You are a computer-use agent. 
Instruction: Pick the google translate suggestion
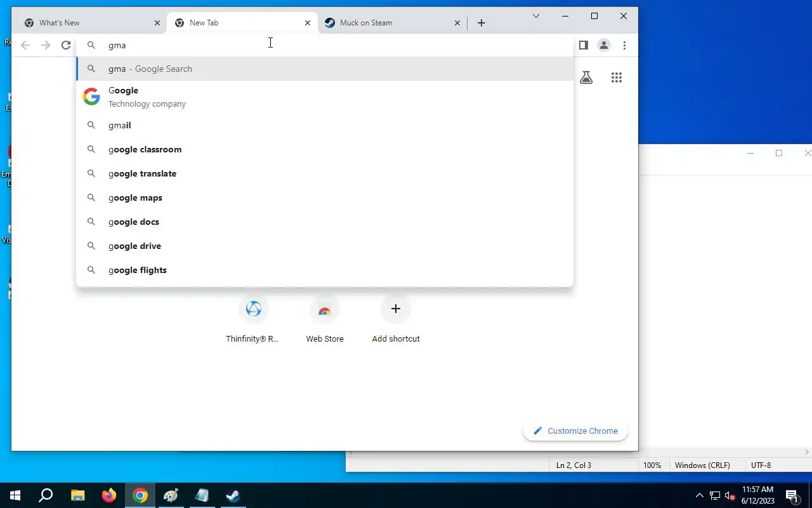click(325, 173)
